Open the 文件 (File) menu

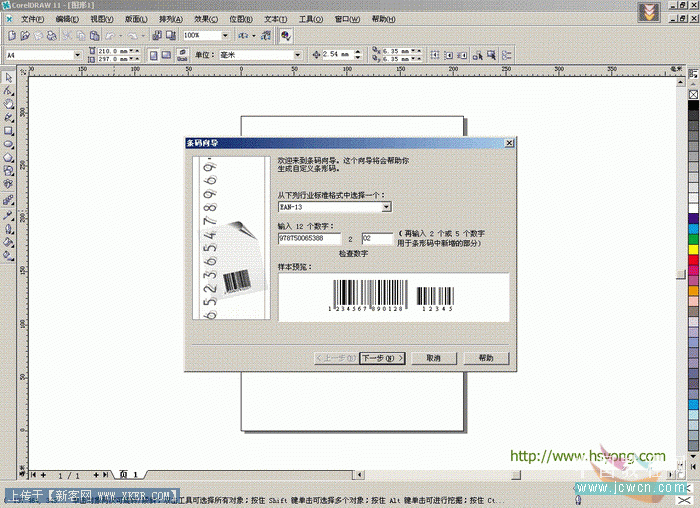(31, 19)
